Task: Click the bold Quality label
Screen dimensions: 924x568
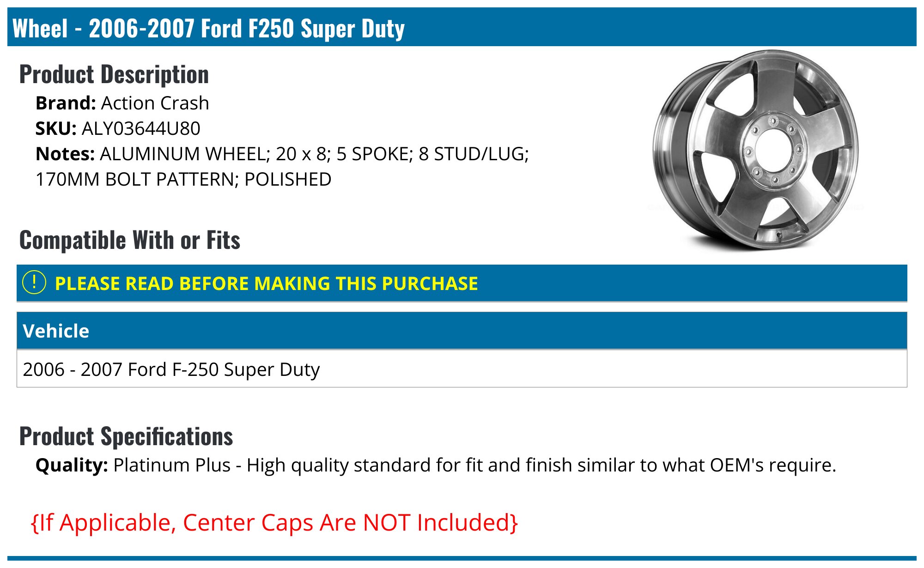Action: click(x=72, y=465)
